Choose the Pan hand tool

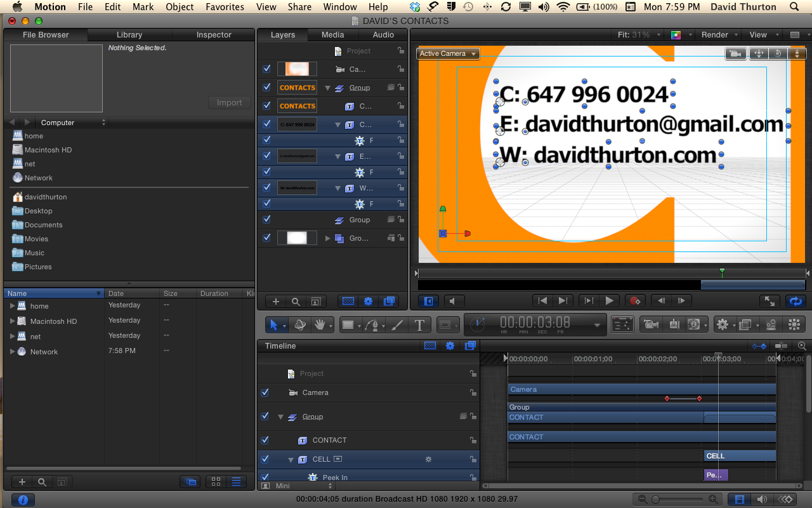click(x=319, y=325)
